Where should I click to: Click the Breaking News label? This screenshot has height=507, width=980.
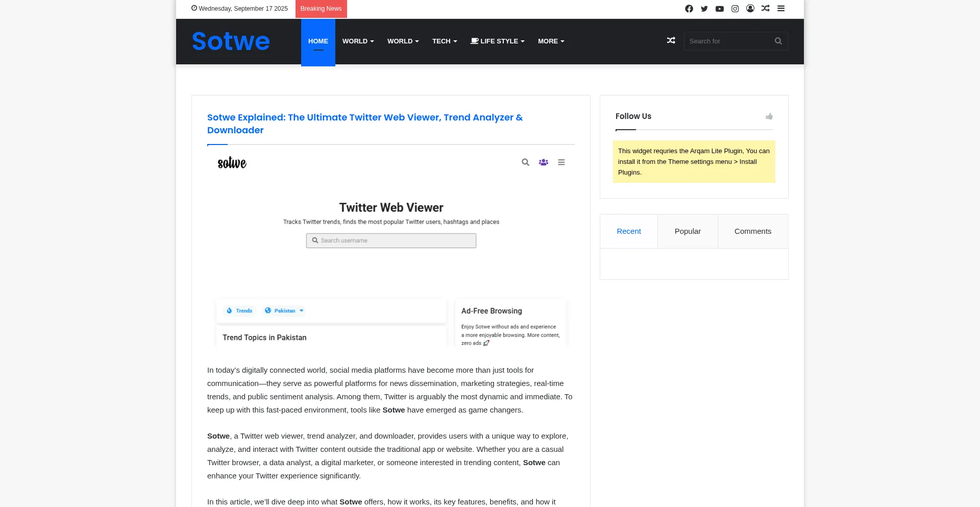click(x=321, y=9)
